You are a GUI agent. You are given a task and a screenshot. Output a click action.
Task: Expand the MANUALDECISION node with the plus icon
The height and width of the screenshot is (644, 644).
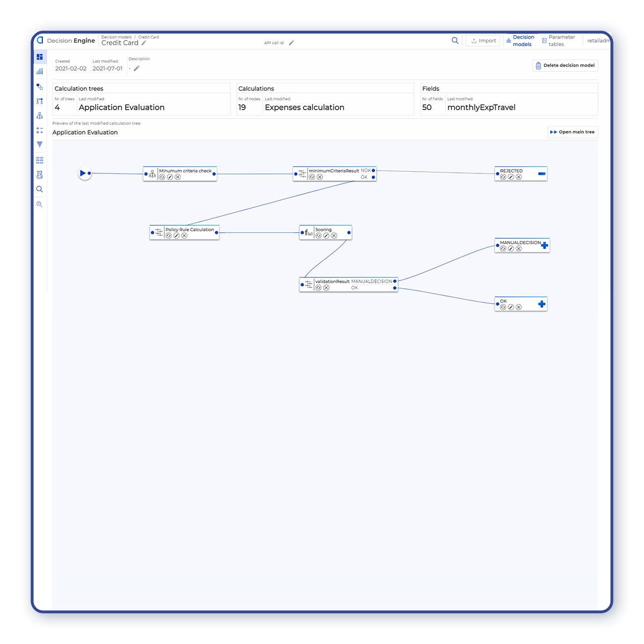[545, 245]
